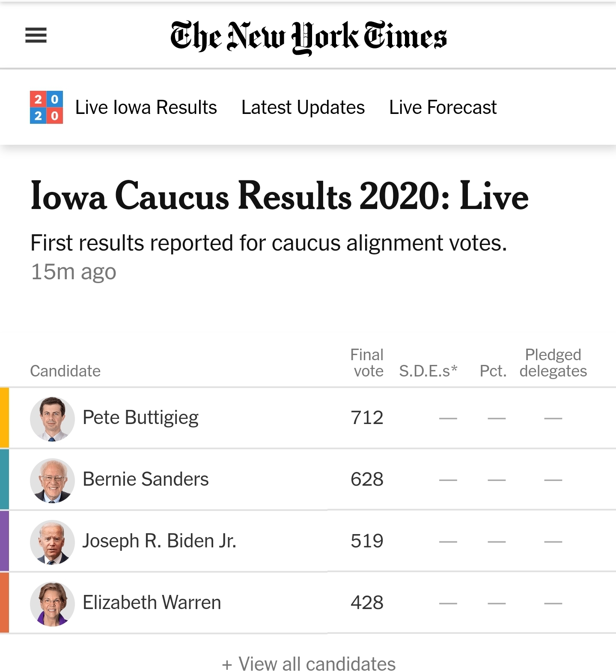Viewport: 616px width, 672px height.
Task: Click the Iowa Caucus Results 2020 headline
Action: click(280, 196)
